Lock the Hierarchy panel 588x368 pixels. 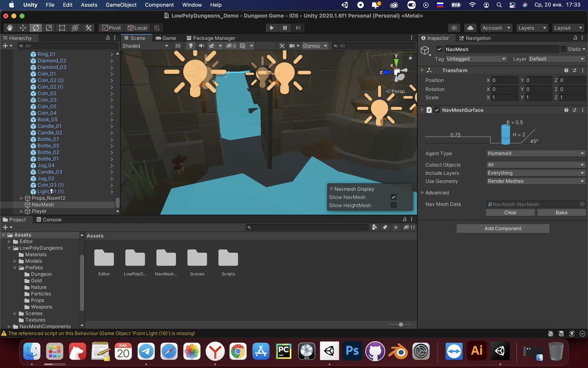108,38
